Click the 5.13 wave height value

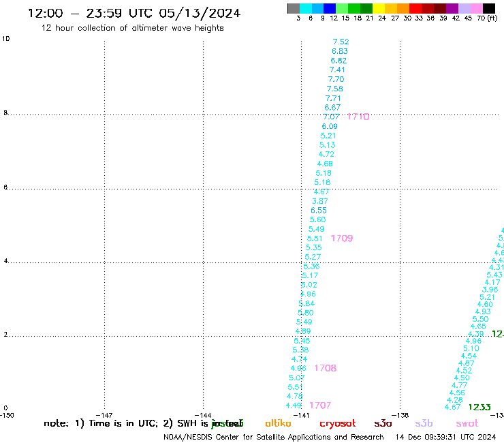tap(327, 144)
